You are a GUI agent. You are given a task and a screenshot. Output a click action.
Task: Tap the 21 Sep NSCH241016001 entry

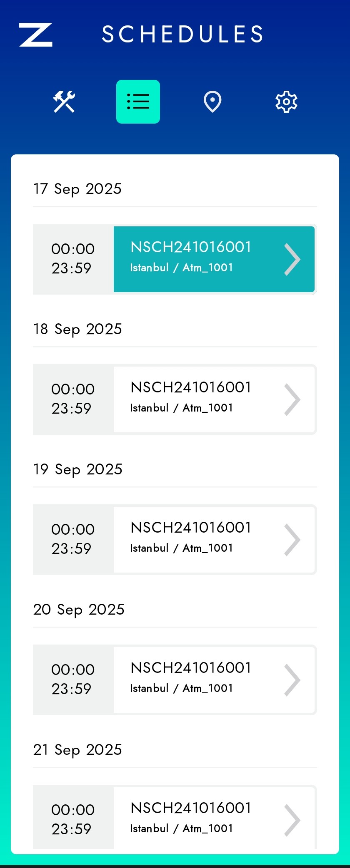191,817
